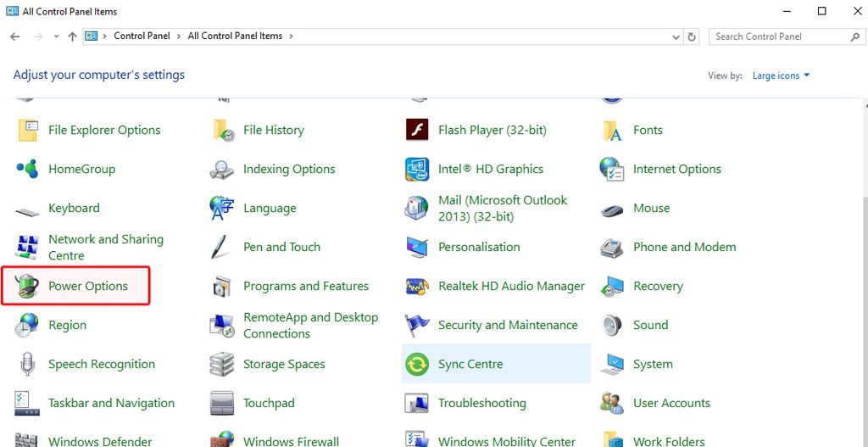Open the Windows Mobility Center link

[507, 441]
